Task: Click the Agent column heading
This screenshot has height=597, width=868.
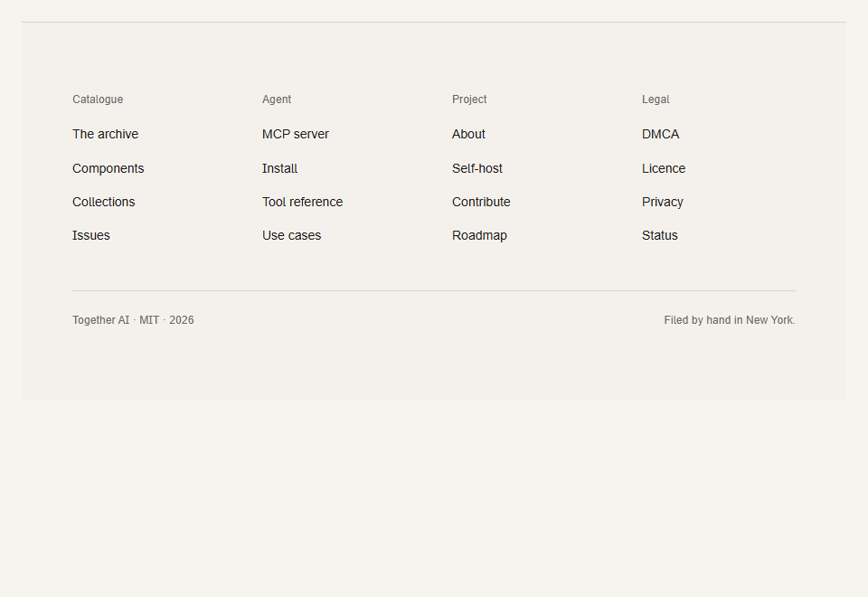Action: [x=277, y=99]
